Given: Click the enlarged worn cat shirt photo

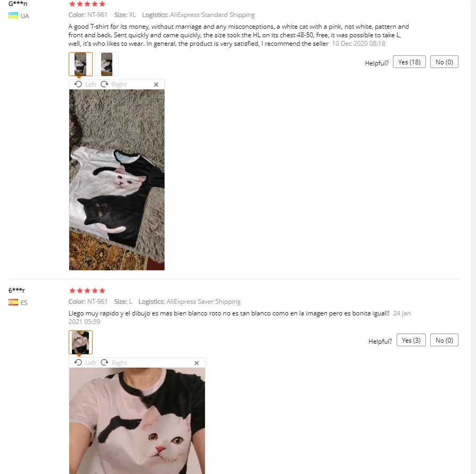Looking at the screenshot, I should (x=137, y=421).
